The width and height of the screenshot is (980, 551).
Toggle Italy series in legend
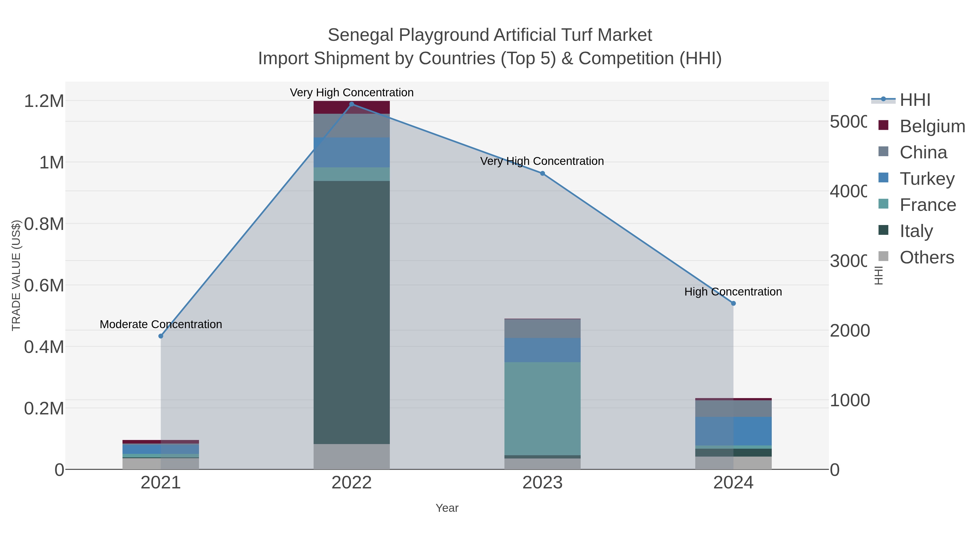905,231
